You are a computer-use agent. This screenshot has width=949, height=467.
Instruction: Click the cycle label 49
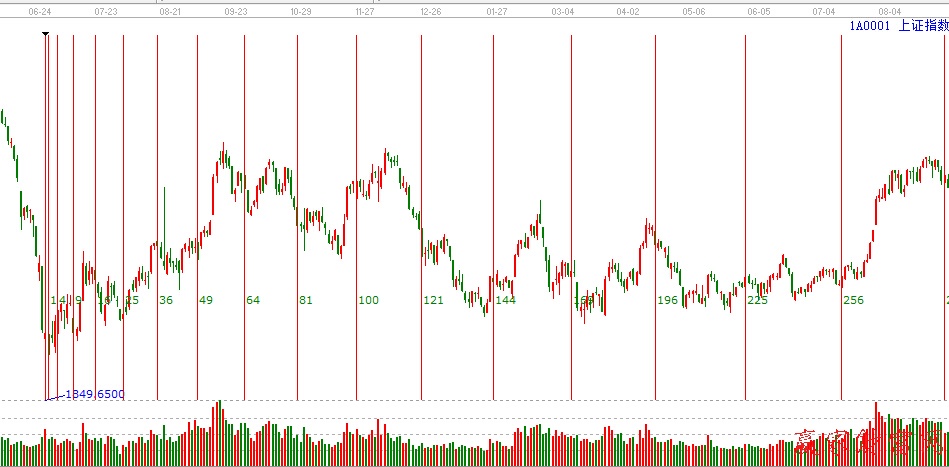(206, 300)
